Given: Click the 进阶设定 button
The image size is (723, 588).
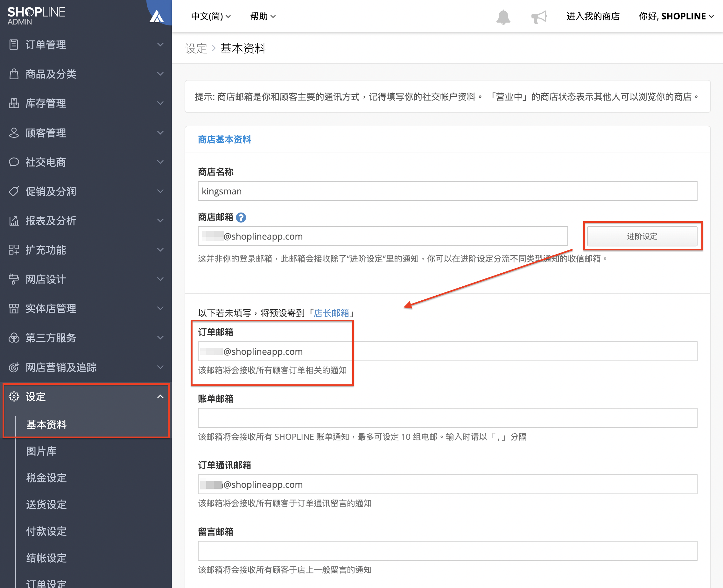Looking at the screenshot, I should click(x=642, y=236).
